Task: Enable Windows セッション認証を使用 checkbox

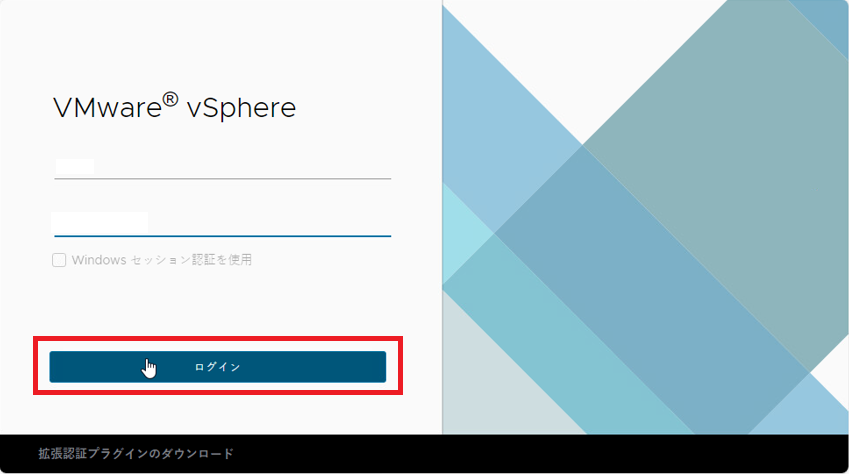Action: click(x=59, y=260)
